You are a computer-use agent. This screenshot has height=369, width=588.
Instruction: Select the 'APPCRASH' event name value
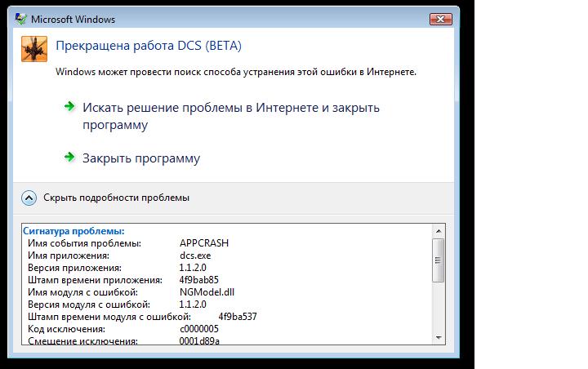click(204, 243)
